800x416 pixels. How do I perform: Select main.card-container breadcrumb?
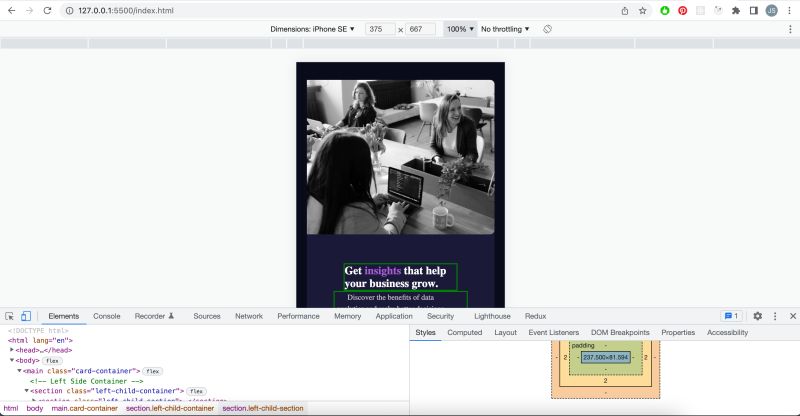(84, 408)
